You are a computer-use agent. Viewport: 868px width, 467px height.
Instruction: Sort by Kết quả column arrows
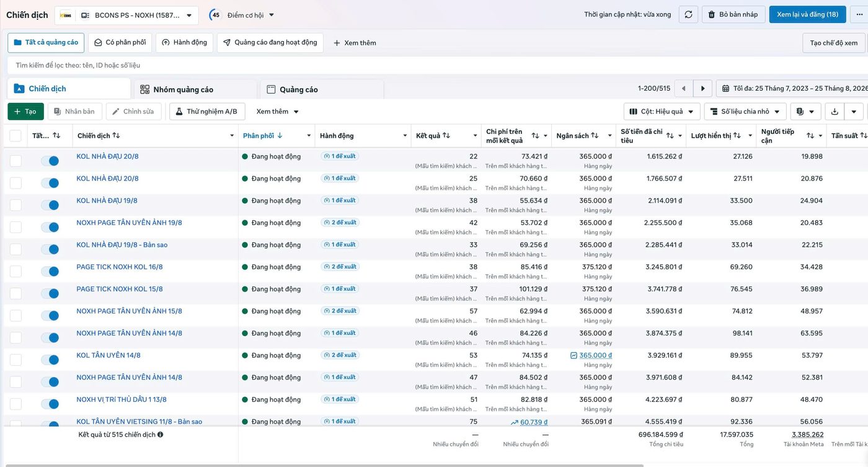446,136
